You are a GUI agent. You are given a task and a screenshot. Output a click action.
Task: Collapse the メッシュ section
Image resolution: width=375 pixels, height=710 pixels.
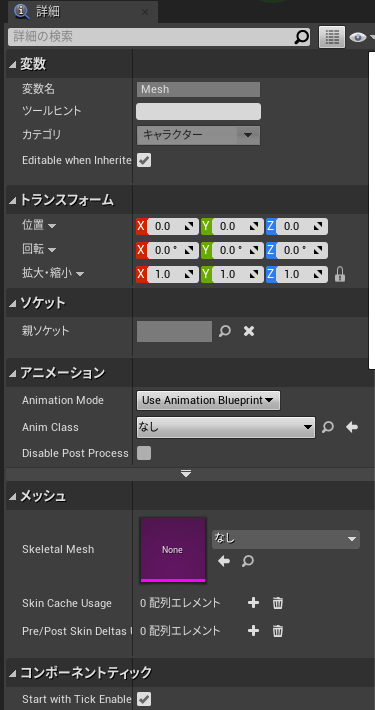(x=13, y=497)
